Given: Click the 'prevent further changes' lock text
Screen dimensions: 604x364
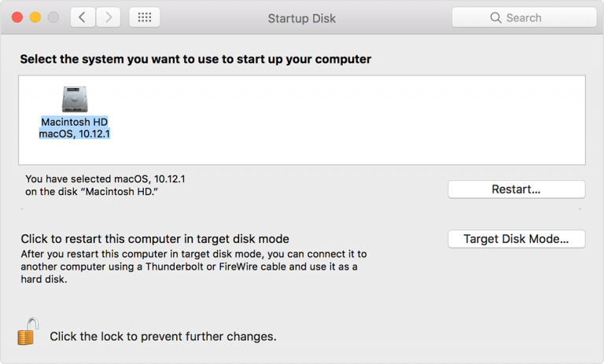Looking at the screenshot, I should click(x=163, y=336).
